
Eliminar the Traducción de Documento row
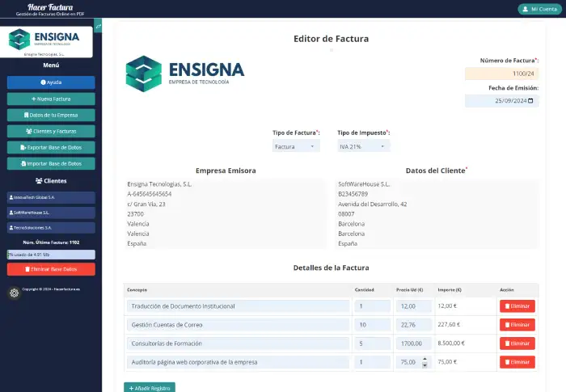tap(517, 306)
